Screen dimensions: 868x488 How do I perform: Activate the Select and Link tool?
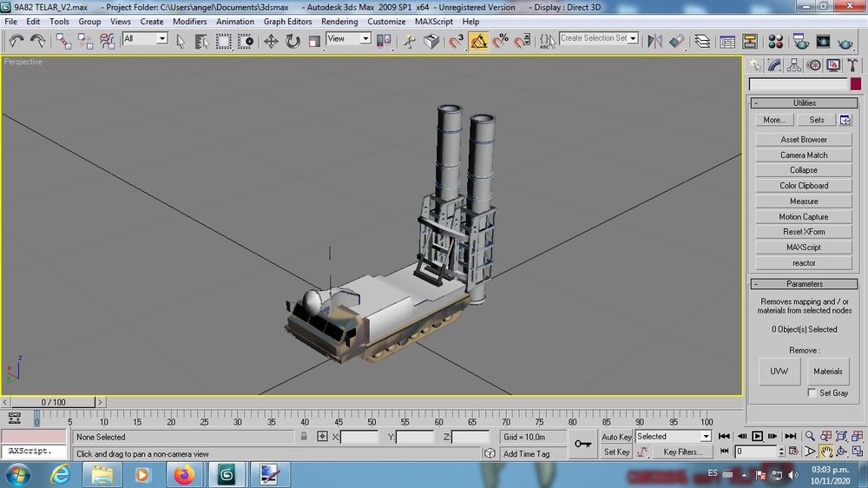[x=63, y=41]
